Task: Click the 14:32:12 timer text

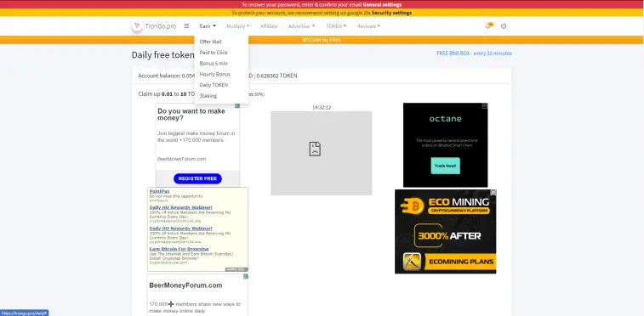Action: (x=322, y=107)
